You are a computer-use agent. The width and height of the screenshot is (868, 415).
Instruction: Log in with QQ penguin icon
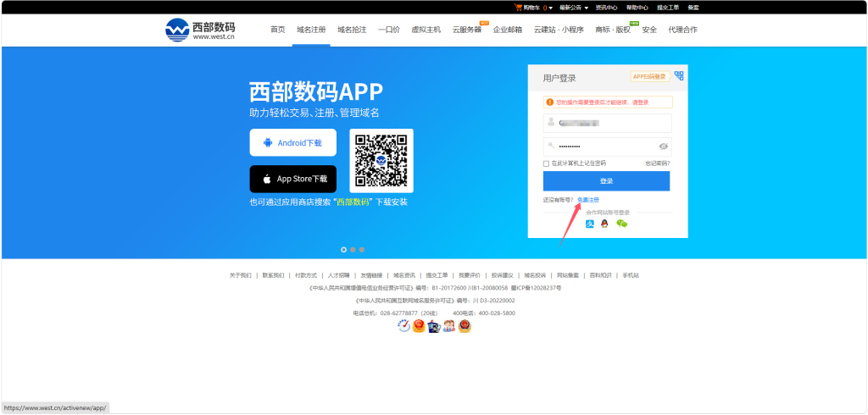[x=604, y=224]
